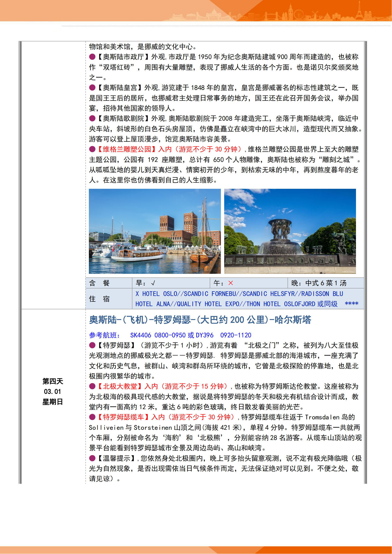392x554 pixels.
Task: Click the purple bullet before 奥斯陆歌剧院
Action: click(x=92, y=118)
